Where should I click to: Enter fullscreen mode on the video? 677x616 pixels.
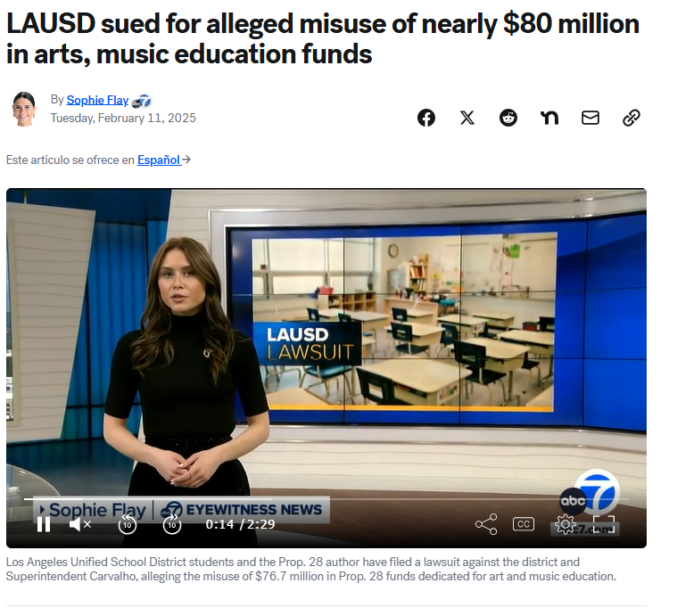coord(604,524)
